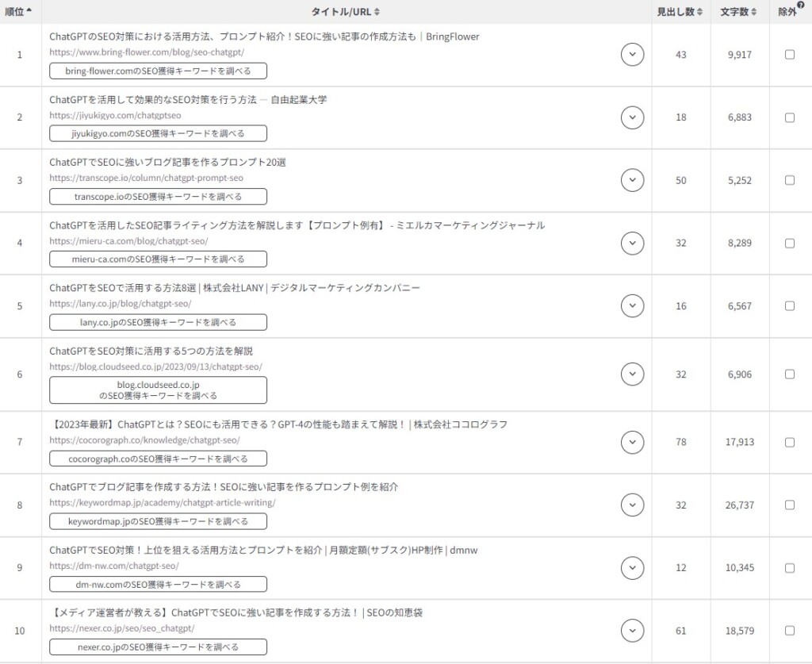This screenshot has width=812, height=664.
Task: Open URL https://jiyukigyo.com/chatgptseo
Action: click(115, 116)
